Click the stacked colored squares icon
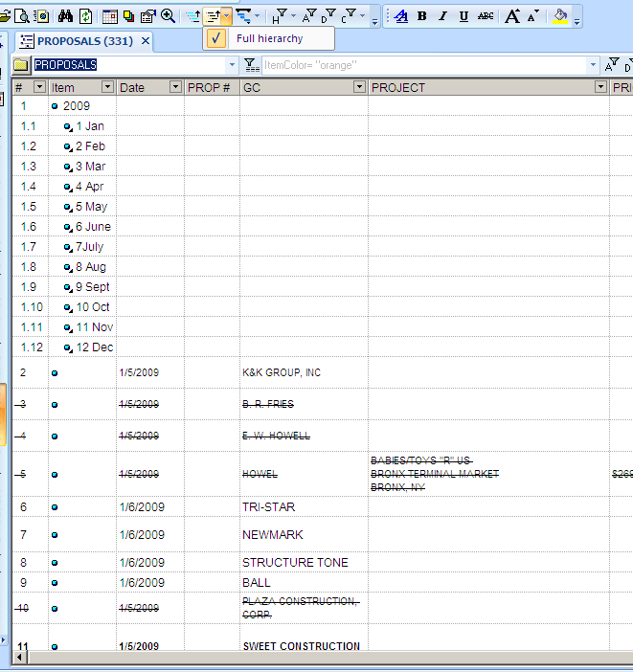The image size is (633, 672). pos(128,16)
